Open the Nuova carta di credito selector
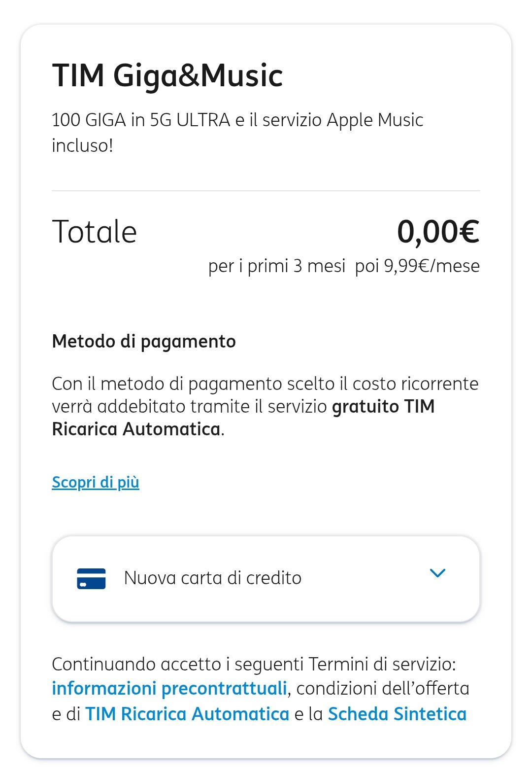Viewport: 532px width, 774px height. pyautogui.click(x=213, y=578)
